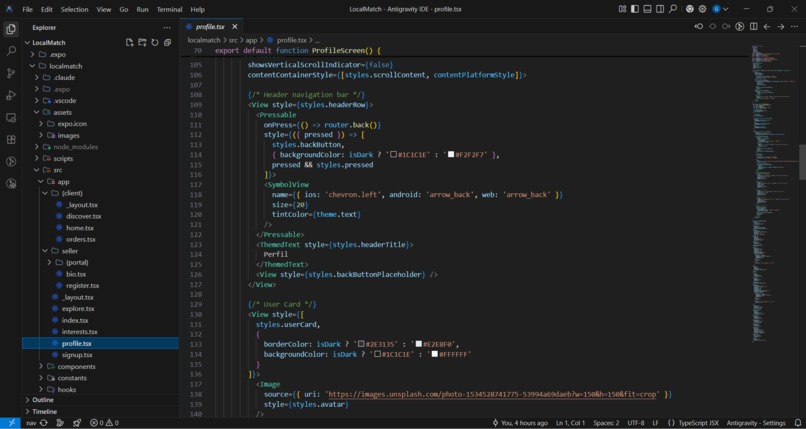Open the Terminal menu

point(169,9)
